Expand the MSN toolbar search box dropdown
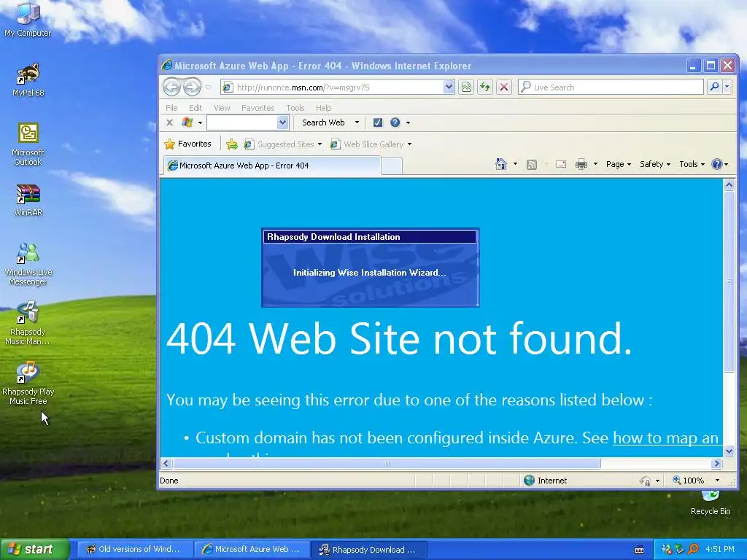 click(282, 122)
